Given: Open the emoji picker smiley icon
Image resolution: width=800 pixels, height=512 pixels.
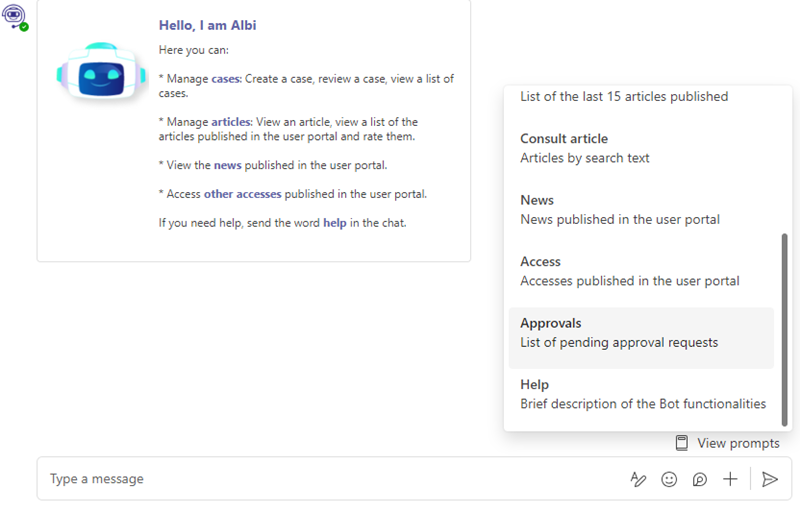Looking at the screenshot, I should coord(669,479).
